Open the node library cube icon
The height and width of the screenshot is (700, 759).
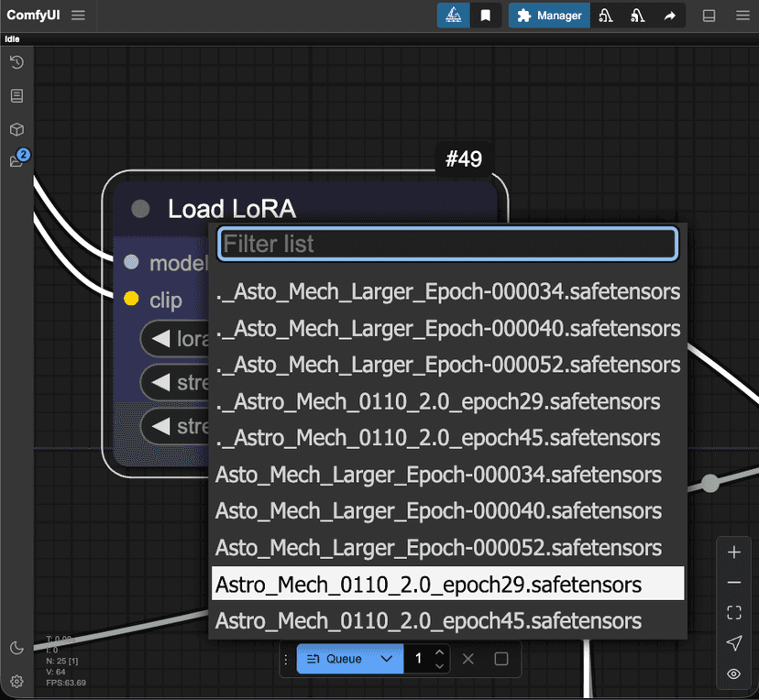point(16,129)
